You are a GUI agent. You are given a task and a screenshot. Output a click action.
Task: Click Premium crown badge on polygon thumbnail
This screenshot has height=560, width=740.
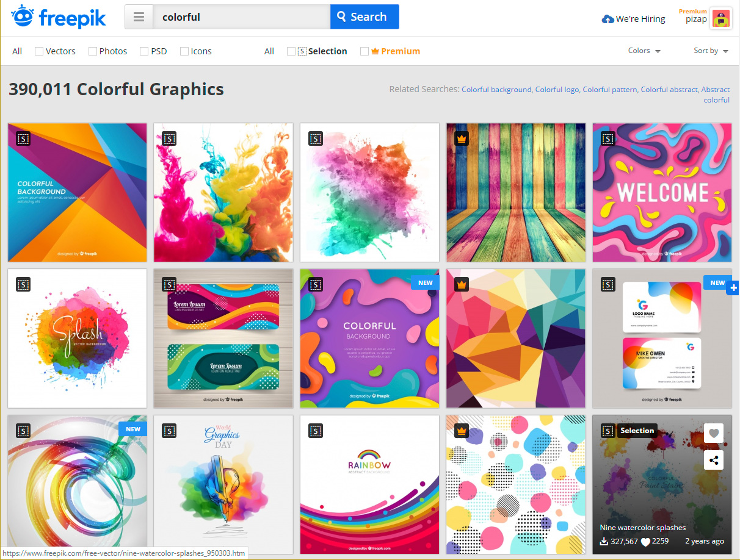[x=462, y=284]
